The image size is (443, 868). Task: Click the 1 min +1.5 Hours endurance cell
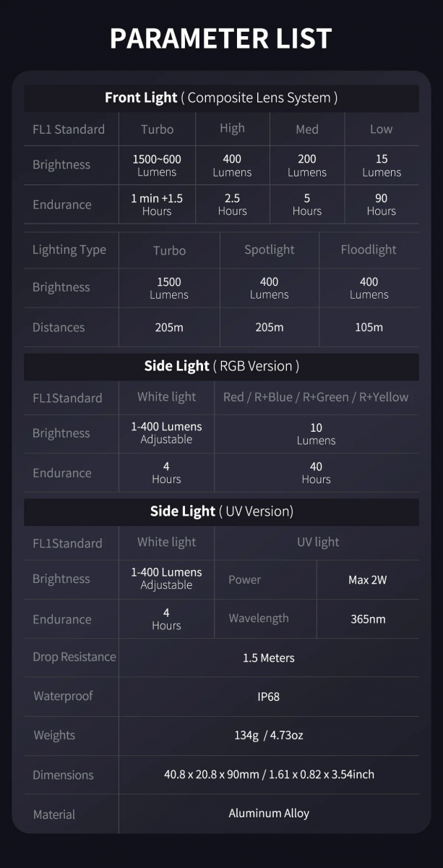click(x=157, y=204)
